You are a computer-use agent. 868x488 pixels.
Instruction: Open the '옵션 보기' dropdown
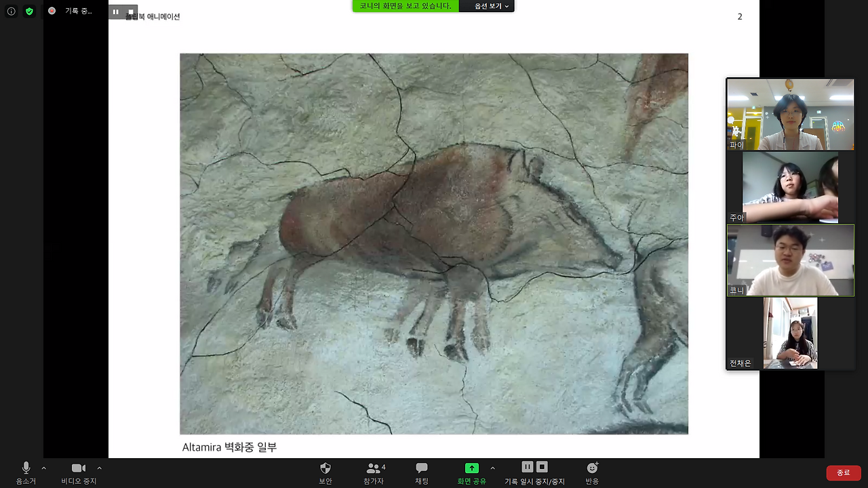[492, 6]
